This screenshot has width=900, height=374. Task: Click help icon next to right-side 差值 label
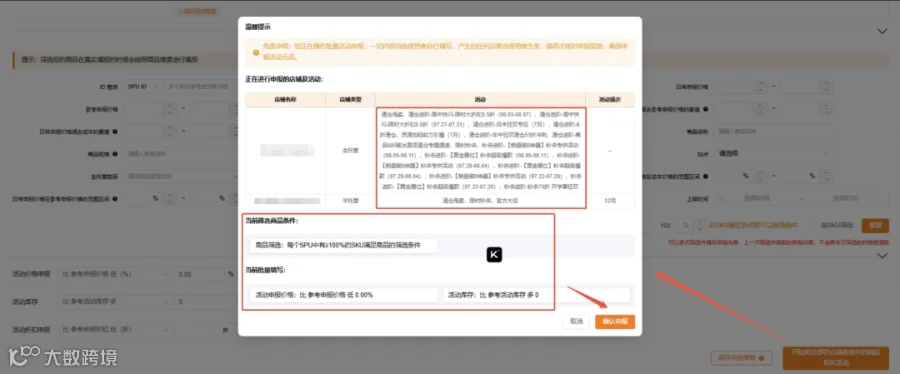(705, 109)
